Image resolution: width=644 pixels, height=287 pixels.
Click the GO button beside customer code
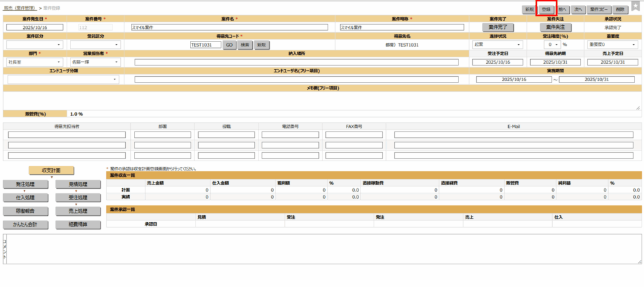coord(229,45)
